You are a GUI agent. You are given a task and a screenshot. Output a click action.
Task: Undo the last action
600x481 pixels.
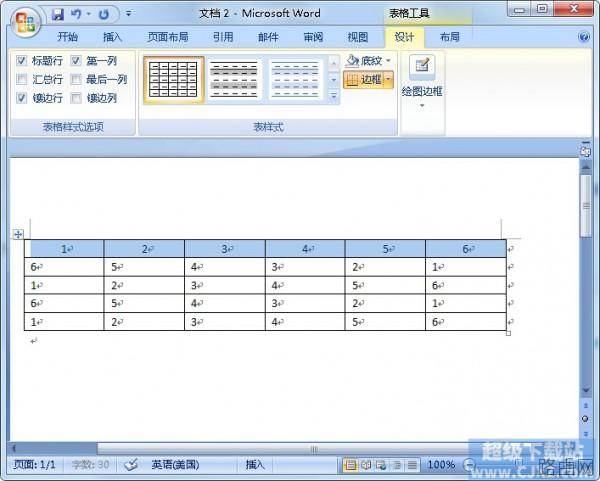pos(77,15)
